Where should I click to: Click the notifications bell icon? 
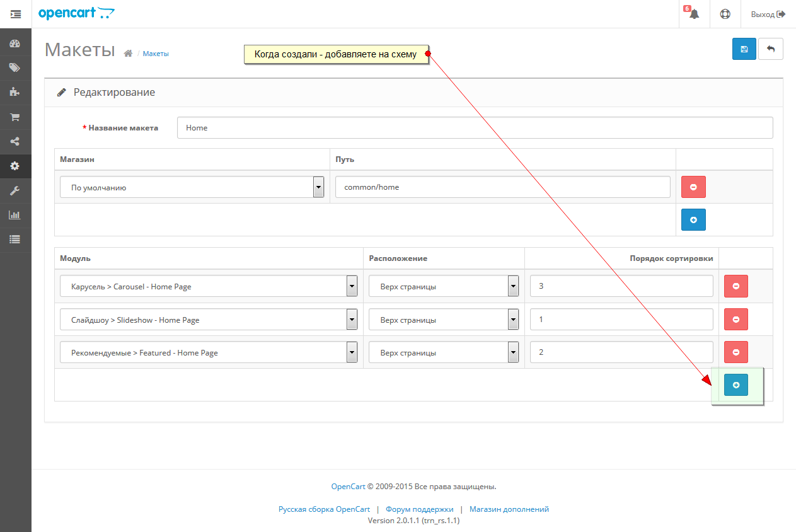[x=695, y=14]
